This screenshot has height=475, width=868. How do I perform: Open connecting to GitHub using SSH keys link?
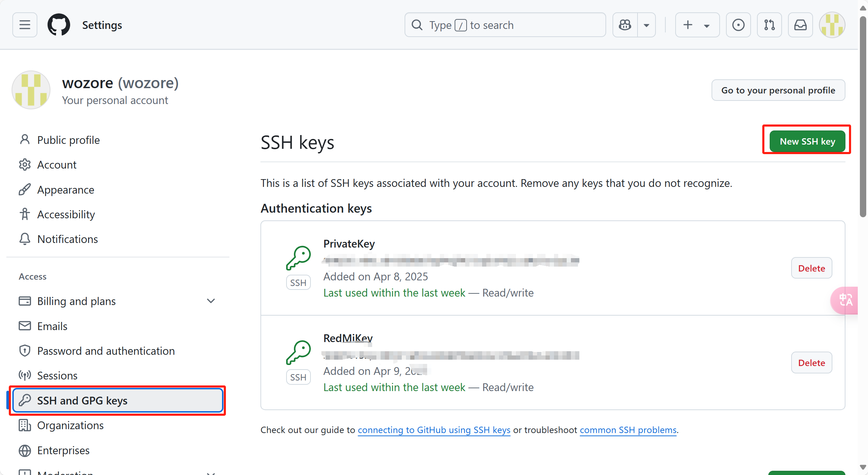pos(434,430)
